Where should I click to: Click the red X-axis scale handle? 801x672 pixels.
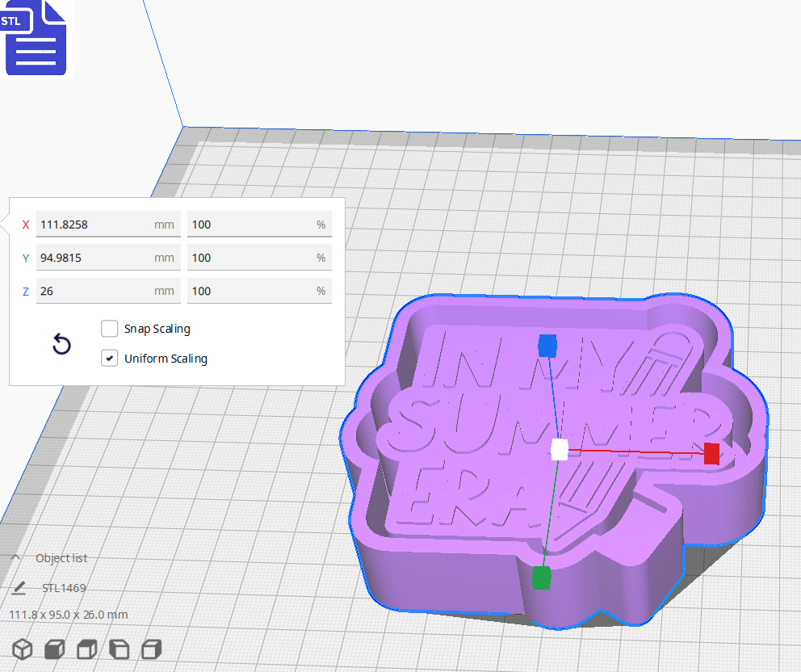tap(710, 454)
